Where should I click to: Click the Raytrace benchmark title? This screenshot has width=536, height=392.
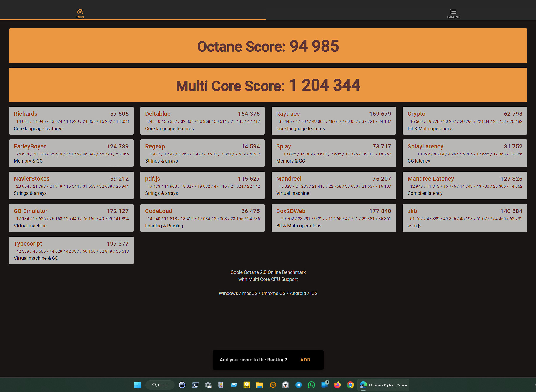pos(288,114)
